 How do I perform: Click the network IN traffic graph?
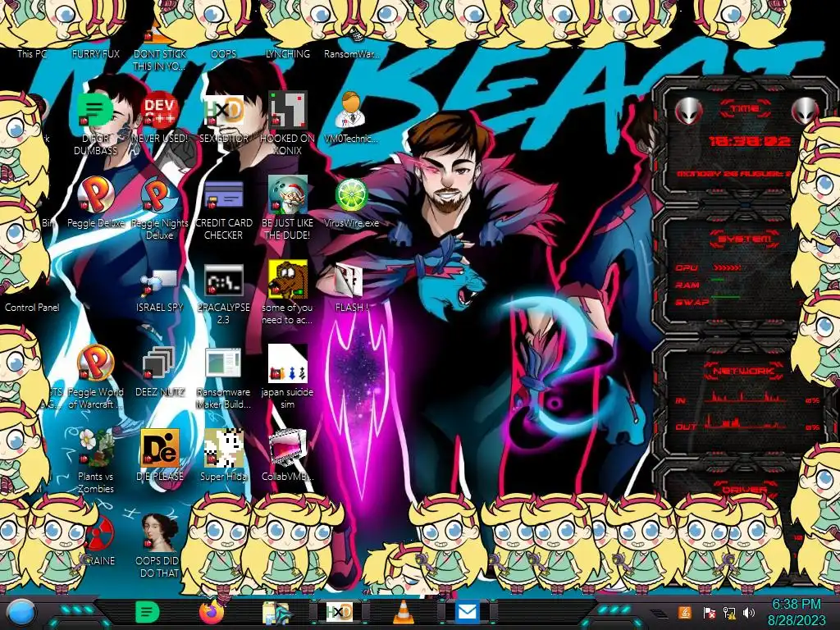[745, 398]
